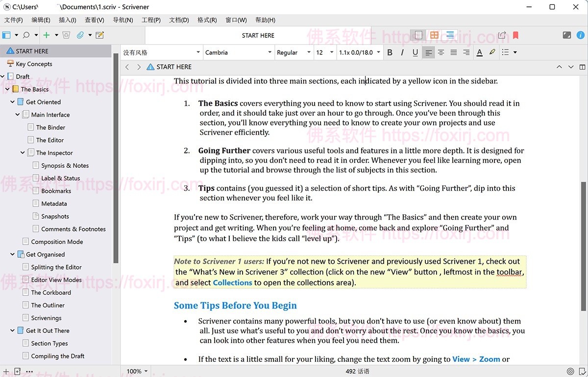Screen dimensions: 588x377
Task: Enable center text alignment
Action: (x=441, y=52)
